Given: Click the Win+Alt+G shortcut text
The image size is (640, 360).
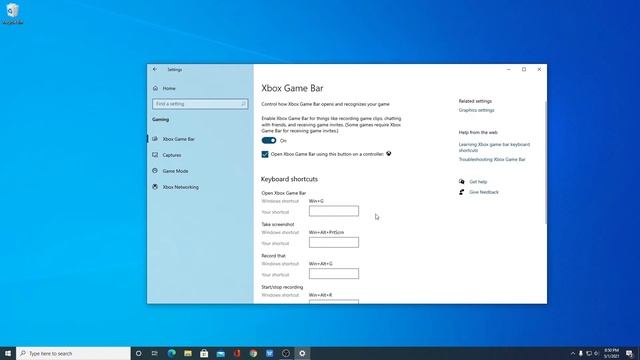Looking at the screenshot, I should pos(320,264).
